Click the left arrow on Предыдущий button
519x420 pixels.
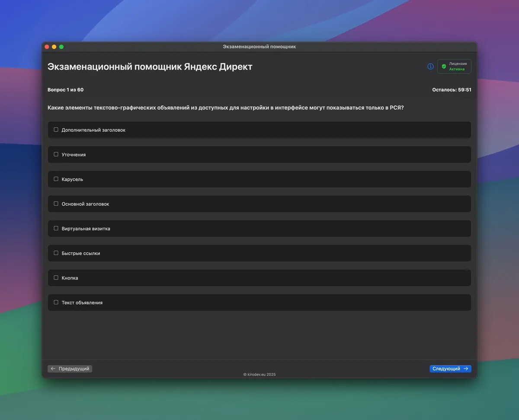pyautogui.click(x=53, y=369)
